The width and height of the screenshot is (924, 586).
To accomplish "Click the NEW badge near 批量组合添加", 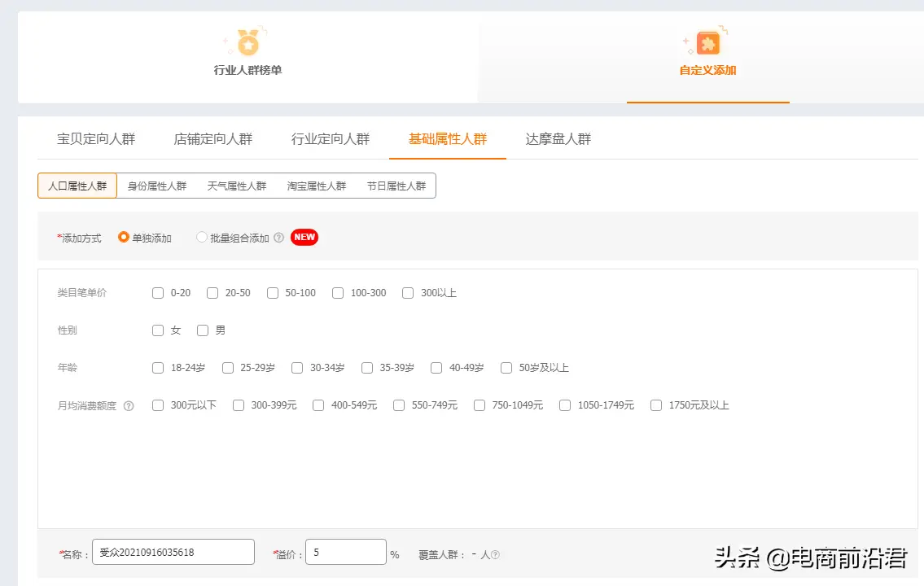I will 304,237.
